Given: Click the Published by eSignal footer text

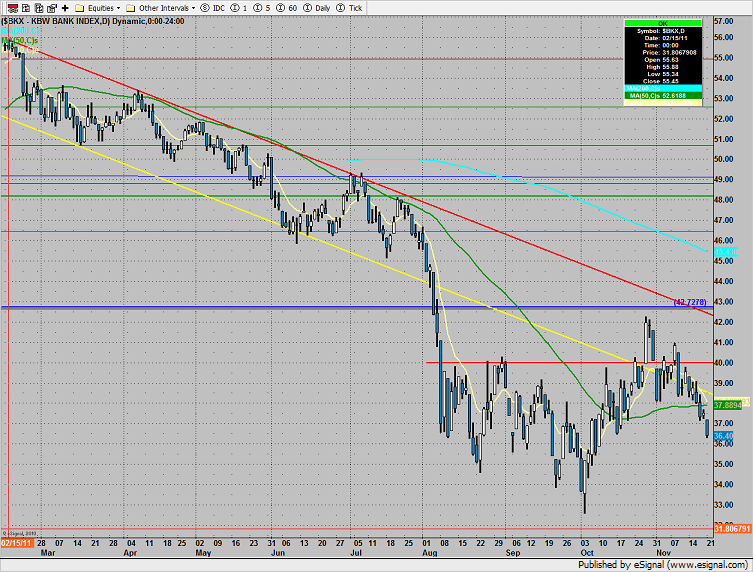Looking at the screenshot, I should point(663,565).
